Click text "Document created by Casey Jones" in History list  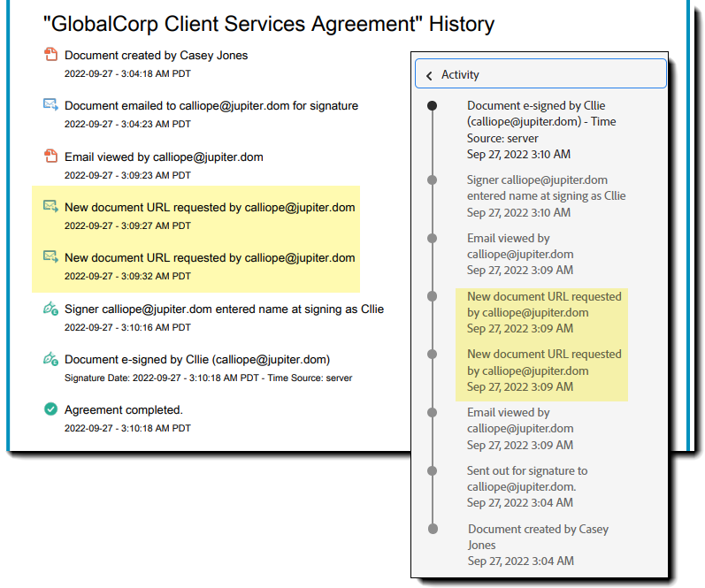pos(156,56)
